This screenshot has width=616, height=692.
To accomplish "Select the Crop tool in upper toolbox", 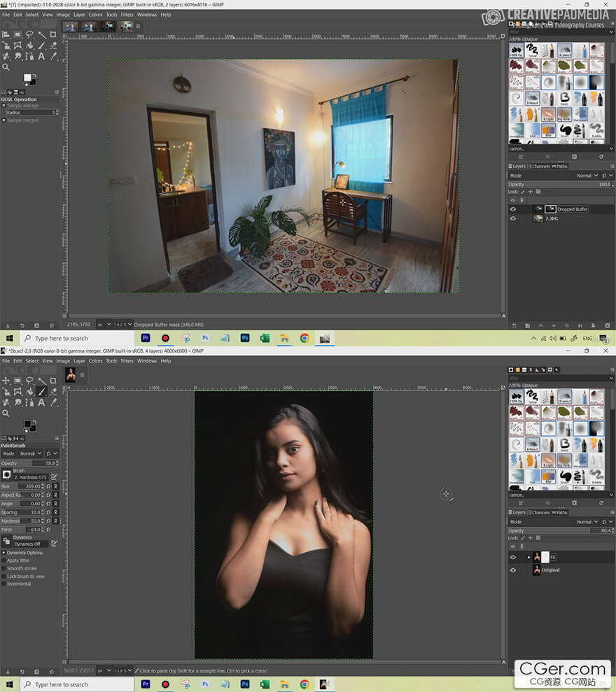I will click(x=54, y=34).
